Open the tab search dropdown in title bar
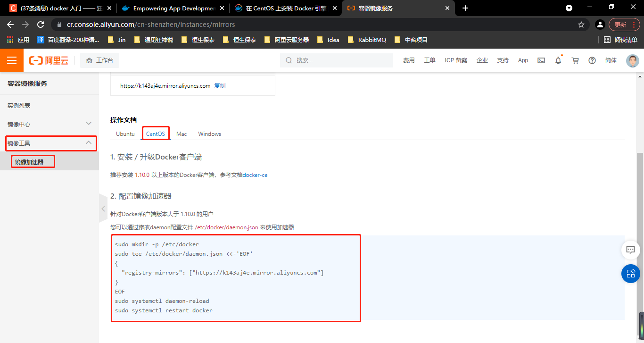 (x=569, y=8)
